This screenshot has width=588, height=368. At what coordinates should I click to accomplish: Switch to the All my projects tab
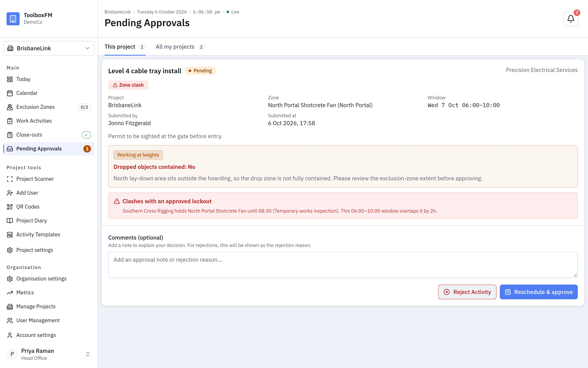[x=180, y=47]
